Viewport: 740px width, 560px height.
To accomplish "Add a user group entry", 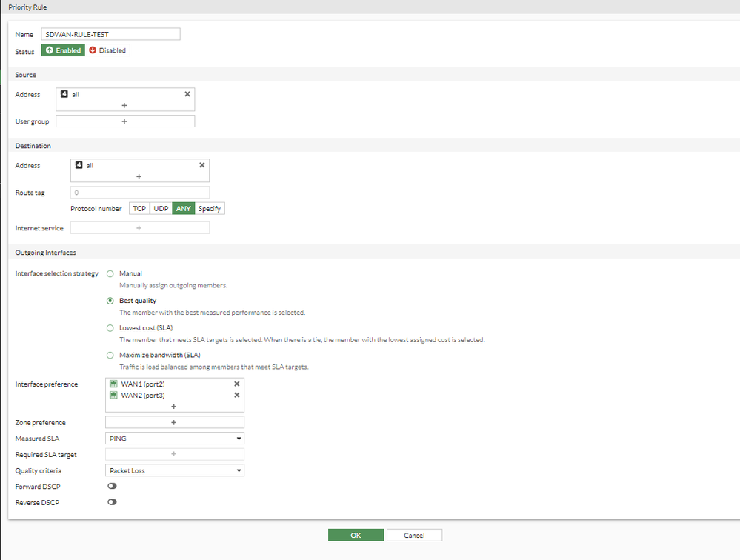I will 124,121.
